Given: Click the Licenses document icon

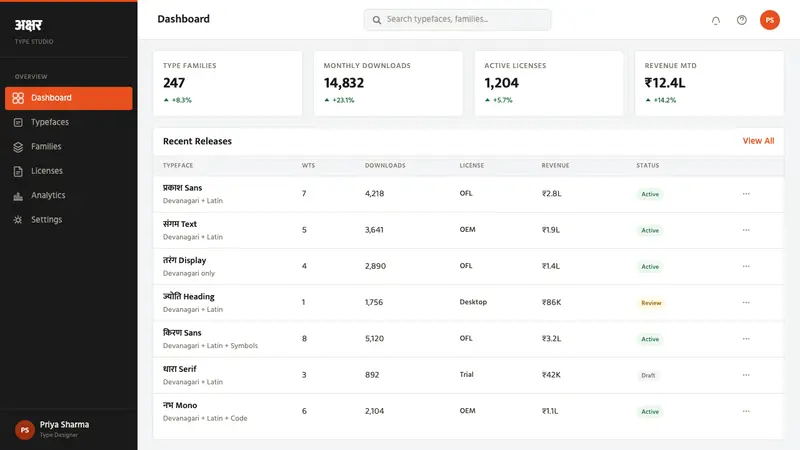Looking at the screenshot, I should (x=18, y=171).
